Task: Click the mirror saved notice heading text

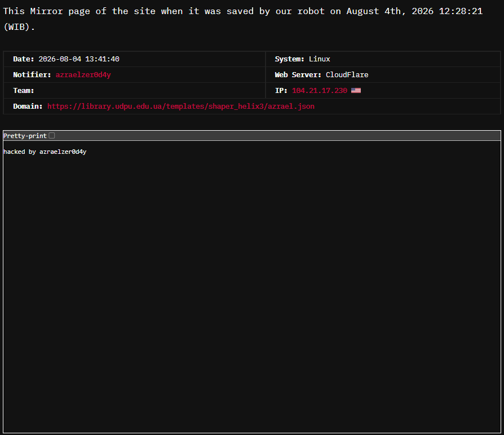Action: (242, 19)
